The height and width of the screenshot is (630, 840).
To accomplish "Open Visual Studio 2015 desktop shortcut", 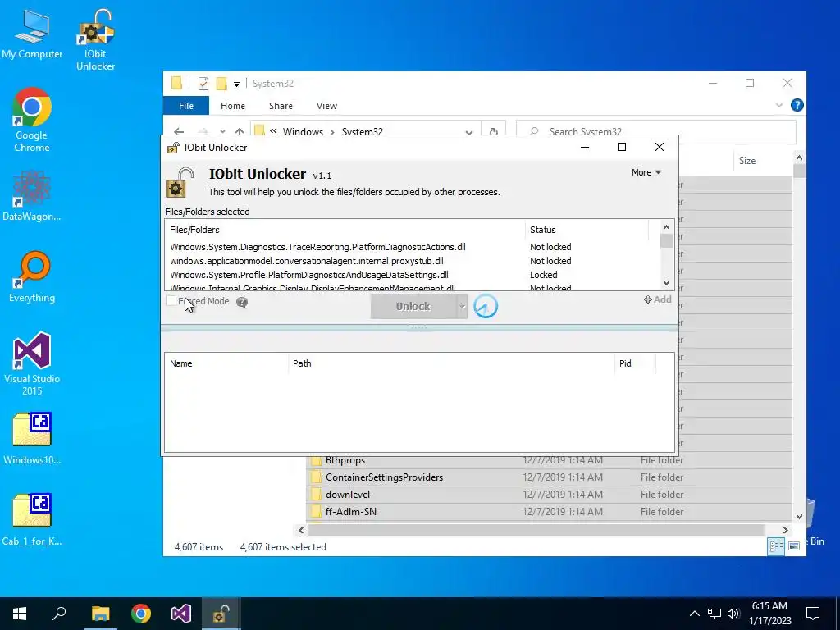I will [x=32, y=363].
